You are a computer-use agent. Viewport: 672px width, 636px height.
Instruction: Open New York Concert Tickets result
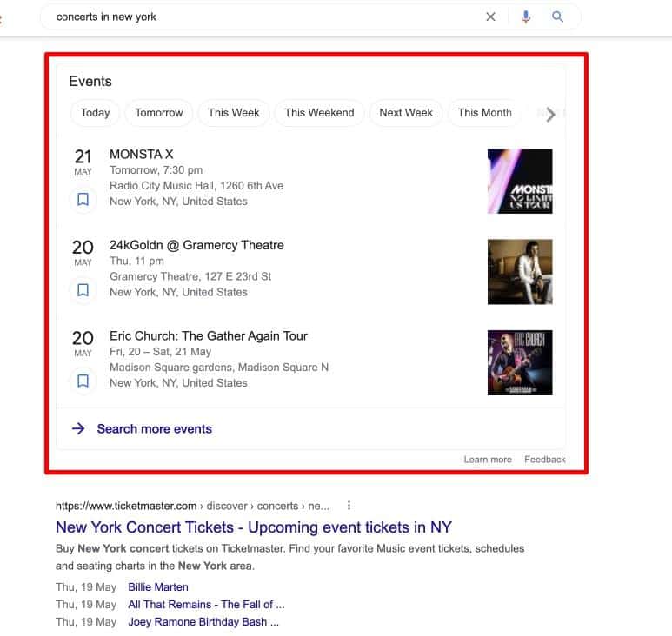click(253, 527)
